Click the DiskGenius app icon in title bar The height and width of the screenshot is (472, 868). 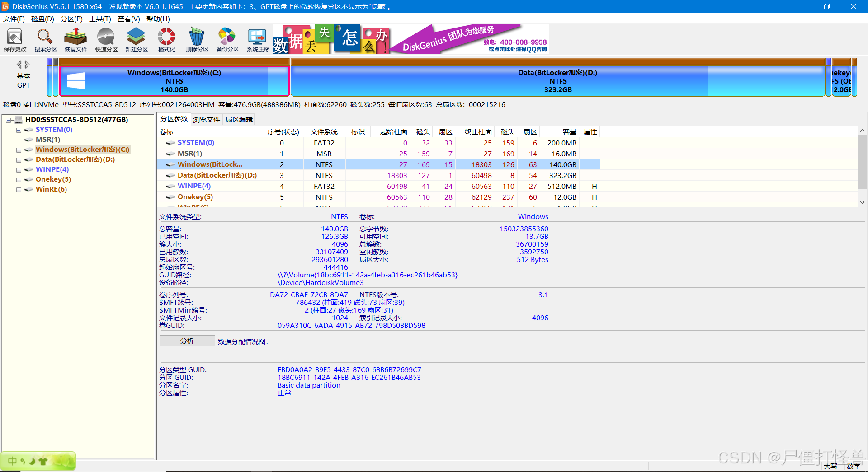coord(5,6)
